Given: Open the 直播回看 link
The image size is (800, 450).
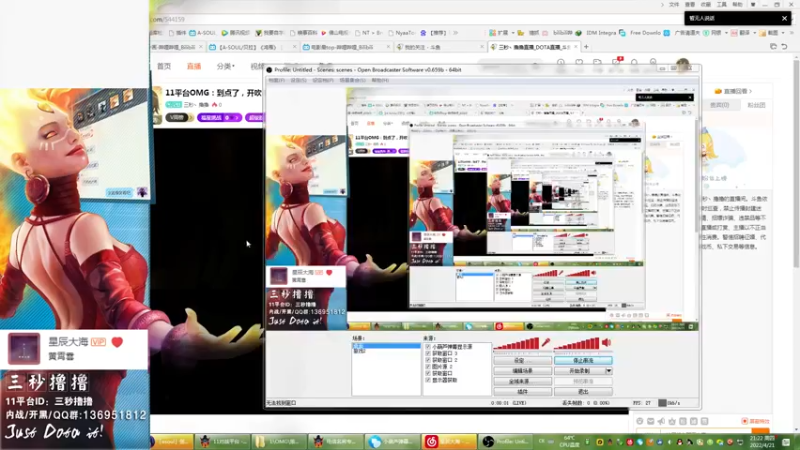Looking at the screenshot, I should [734, 91].
